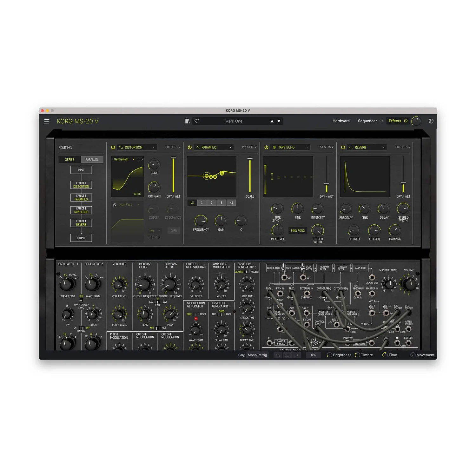The image size is (476, 476).
Task: Click the Mono Retrig voice mode button
Action: pos(257,355)
